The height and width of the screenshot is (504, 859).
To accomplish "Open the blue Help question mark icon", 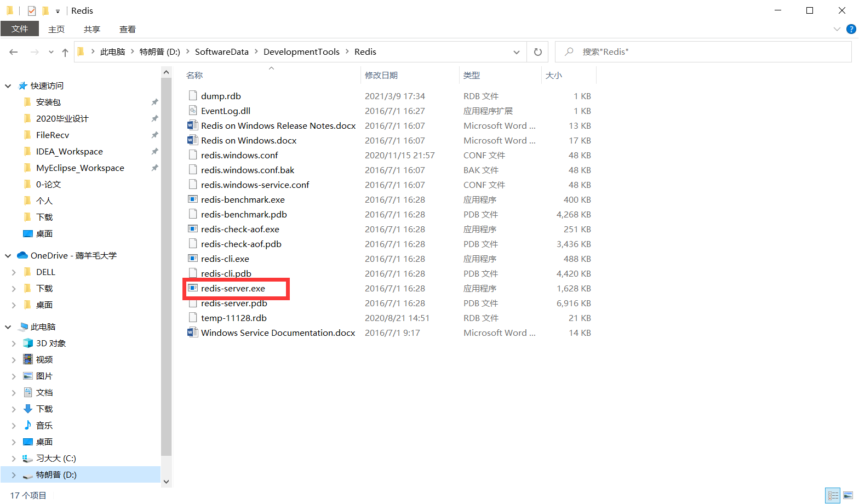I will pyautogui.click(x=851, y=29).
